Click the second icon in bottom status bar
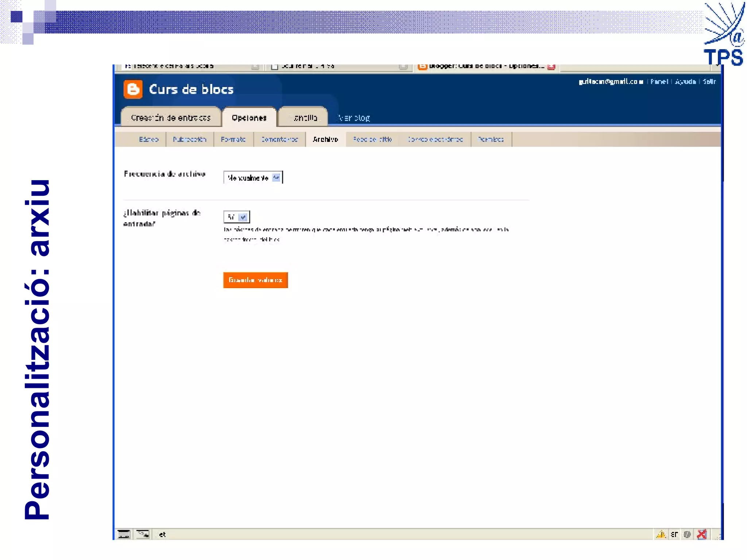Viewport: 747px width, 560px height. tap(143, 534)
